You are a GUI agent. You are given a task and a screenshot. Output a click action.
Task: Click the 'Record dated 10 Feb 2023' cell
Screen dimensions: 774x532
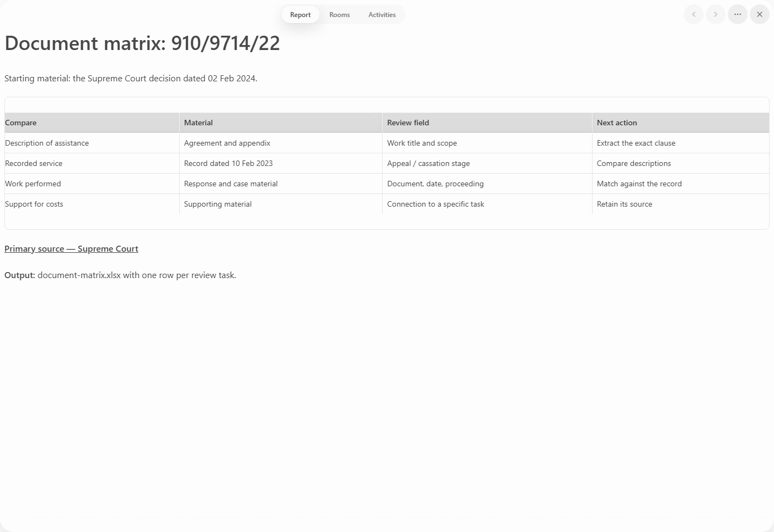point(281,163)
